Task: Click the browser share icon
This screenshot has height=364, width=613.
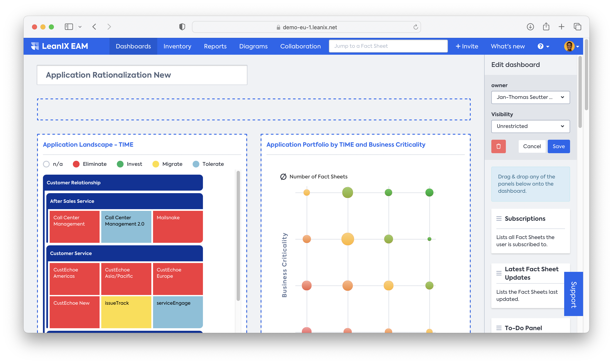Action: pyautogui.click(x=546, y=27)
